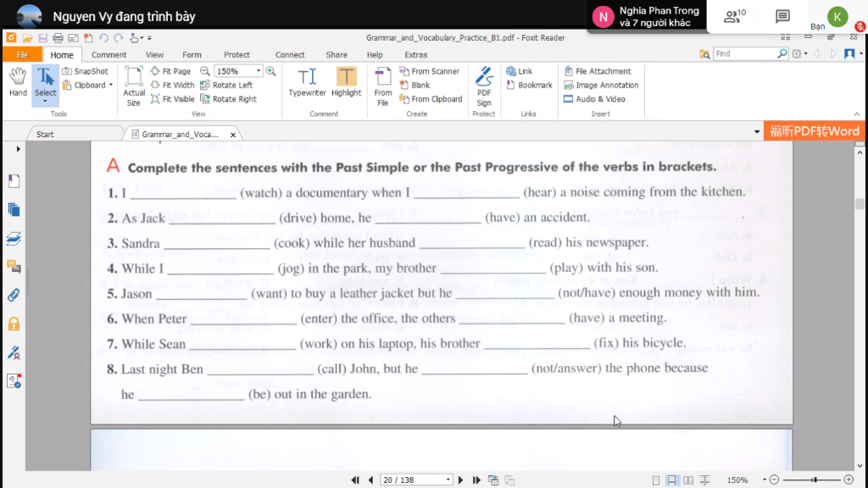
Task: Rotate the page left
Action: (x=226, y=86)
